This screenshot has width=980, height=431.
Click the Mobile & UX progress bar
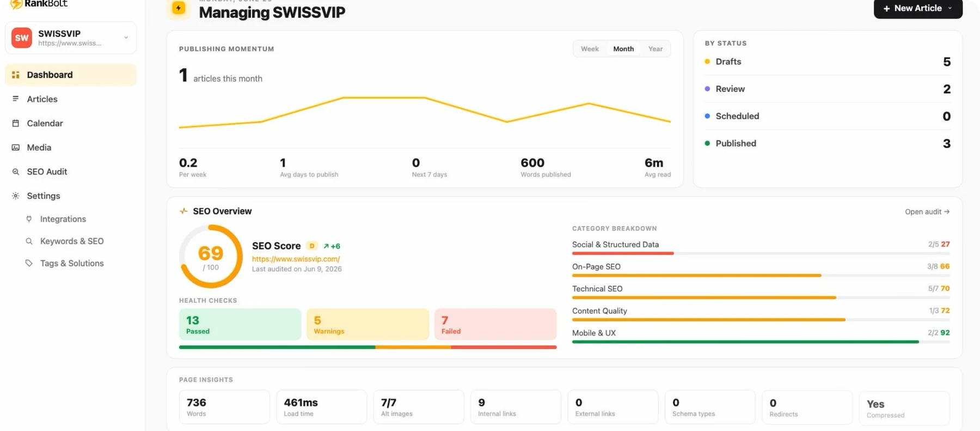pos(761,342)
